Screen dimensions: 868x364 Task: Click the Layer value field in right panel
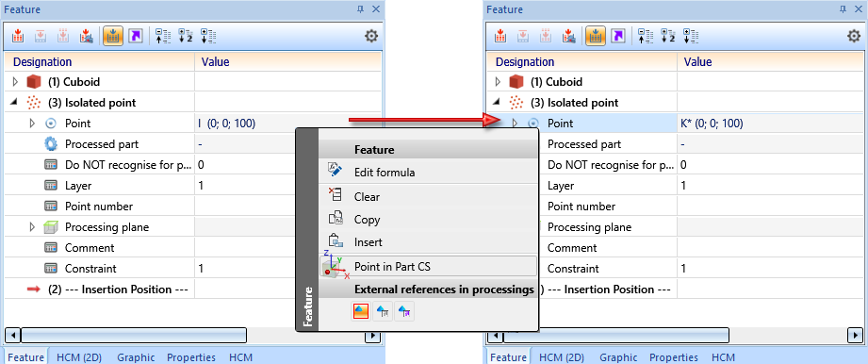click(771, 186)
